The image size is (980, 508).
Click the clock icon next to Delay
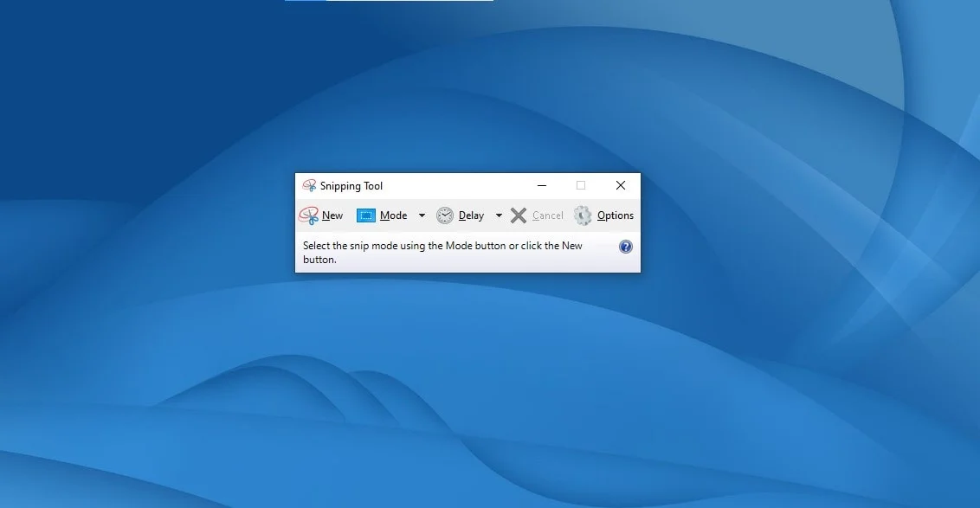pos(445,215)
